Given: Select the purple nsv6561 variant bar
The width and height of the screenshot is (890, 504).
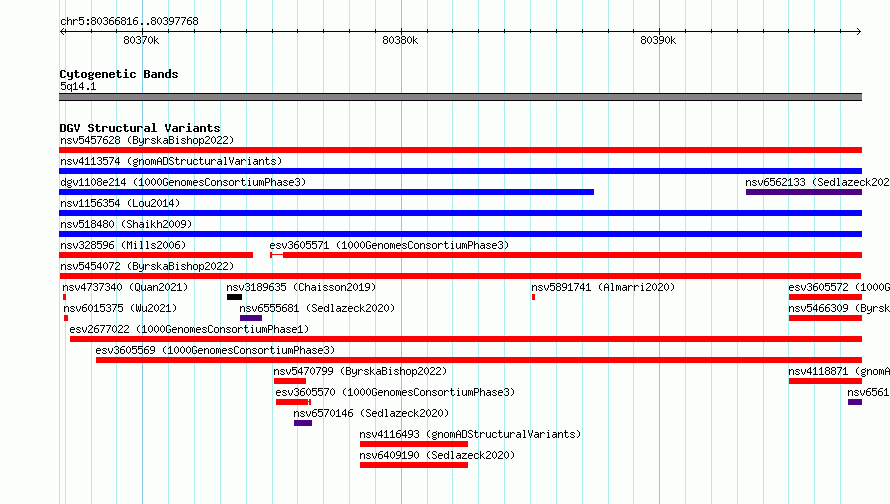Looking at the screenshot, I should tap(855, 402).
